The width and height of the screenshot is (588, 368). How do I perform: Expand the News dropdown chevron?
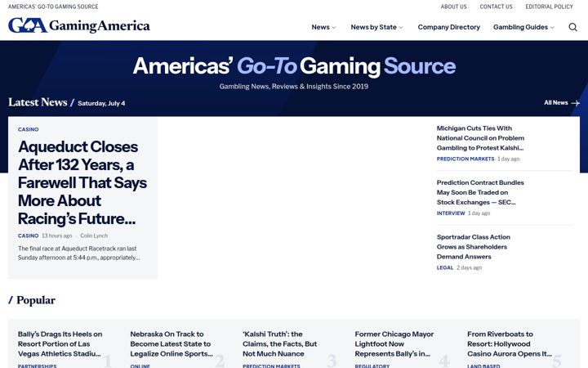click(334, 28)
